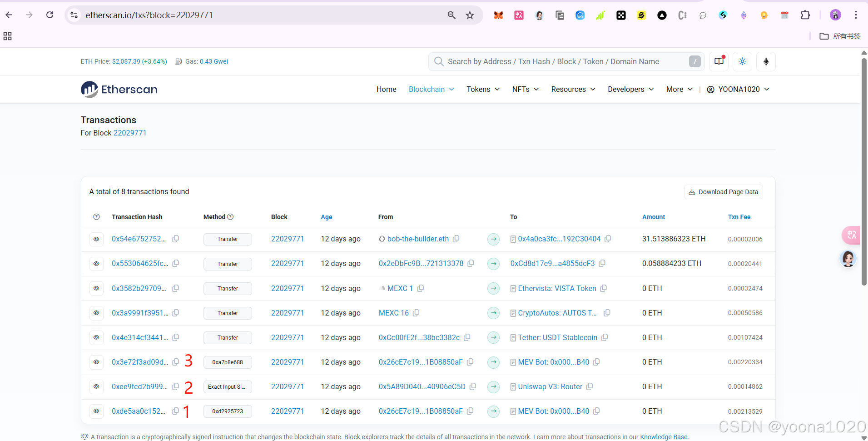Viewport: 868px width, 441px height.
Task: Copy transaction hash 0x54e6752752
Action: click(x=175, y=239)
